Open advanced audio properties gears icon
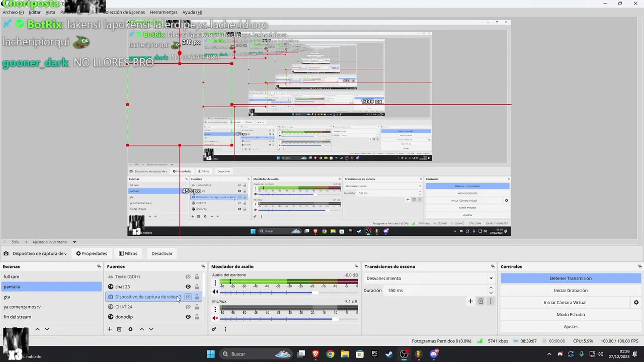This screenshot has height=362, width=644. click(214, 329)
